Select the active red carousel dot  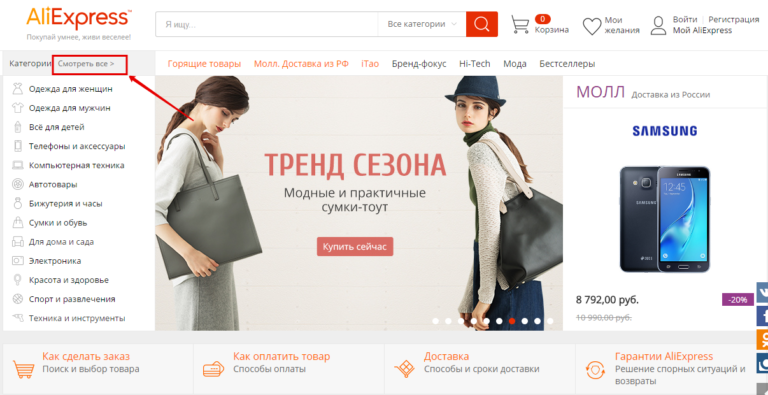[512, 321]
